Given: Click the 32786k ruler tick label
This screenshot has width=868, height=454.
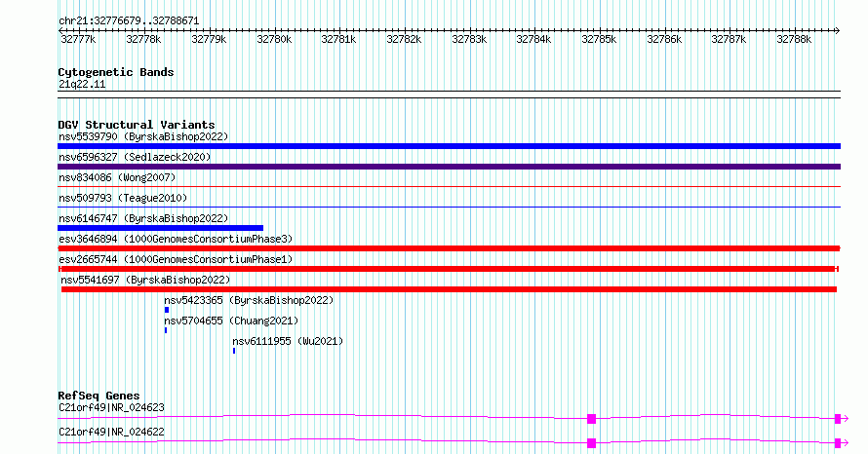Looking at the screenshot, I should coord(664,39).
